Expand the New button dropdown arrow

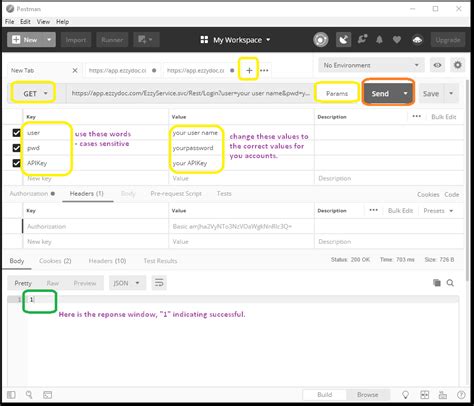tap(49, 40)
